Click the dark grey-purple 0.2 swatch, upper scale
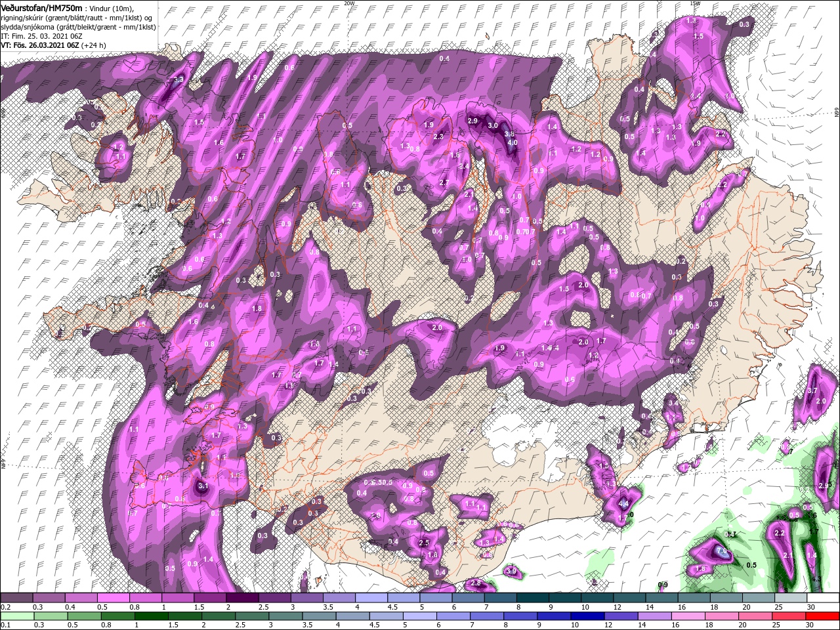Screen dimensions: 840x630 pyautogui.click(x=16, y=598)
